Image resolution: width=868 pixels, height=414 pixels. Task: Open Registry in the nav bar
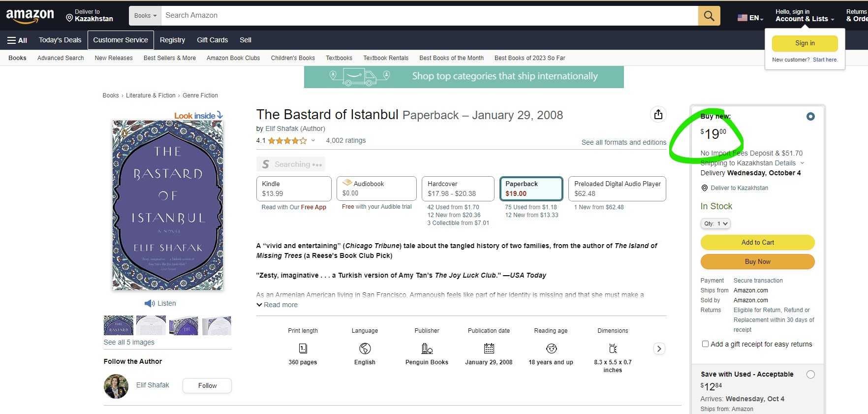coord(172,40)
